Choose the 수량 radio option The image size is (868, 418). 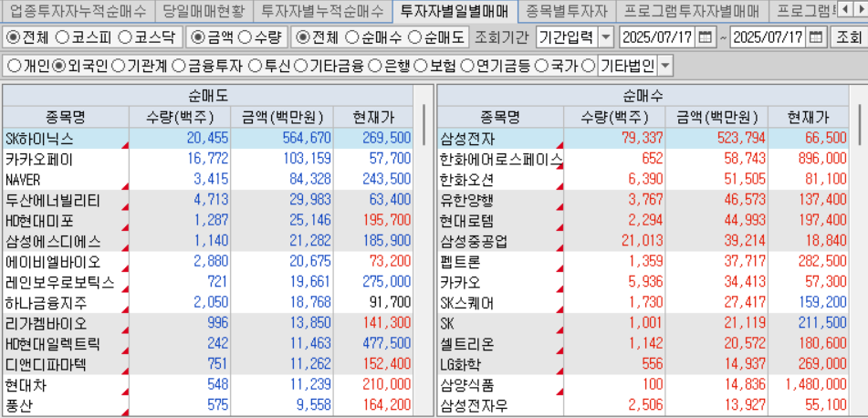(x=245, y=37)
